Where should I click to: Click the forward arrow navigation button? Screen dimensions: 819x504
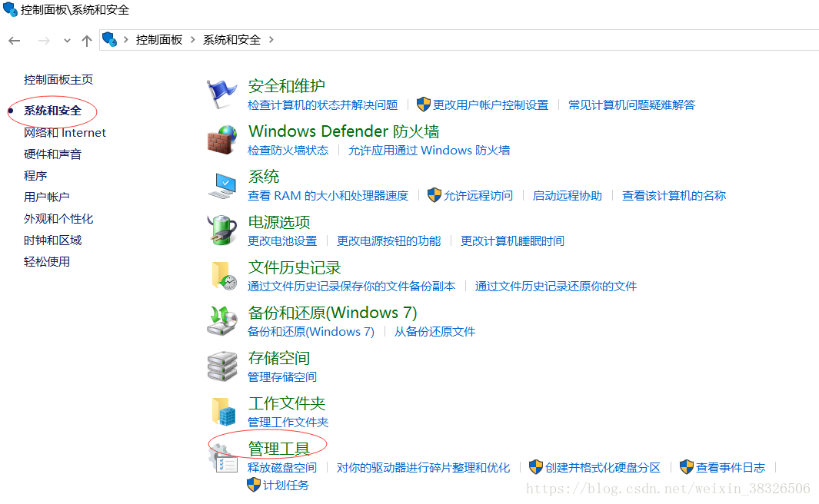pos(44,40)
